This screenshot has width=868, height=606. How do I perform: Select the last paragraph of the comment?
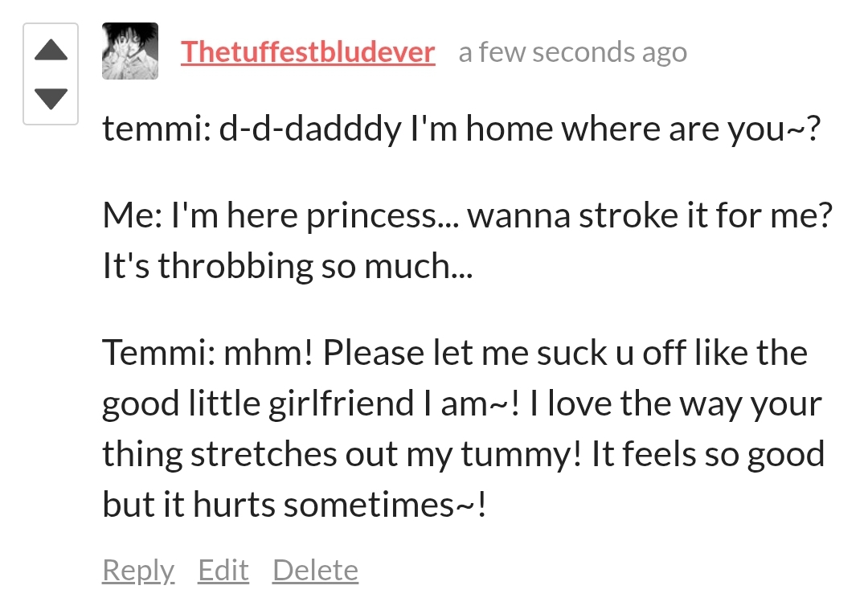coord(464,428)
